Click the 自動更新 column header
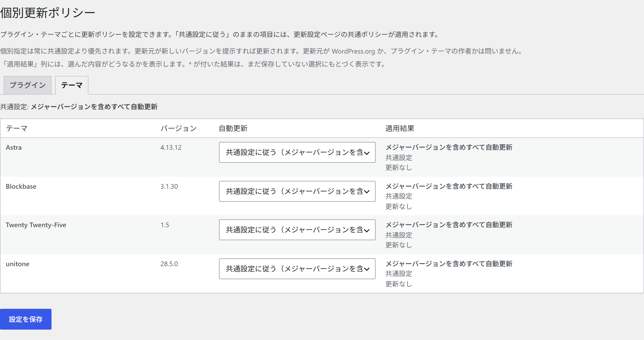The image size is (644, 340). click(233, 128)
